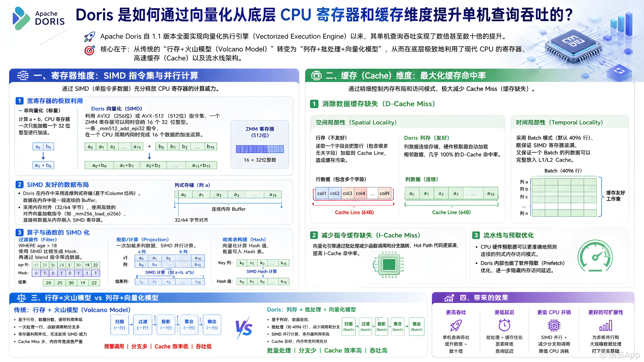The width and height of the screenshot is (644, 362).
Task: Click the colN cell in the row data
Action: (384, 193)
